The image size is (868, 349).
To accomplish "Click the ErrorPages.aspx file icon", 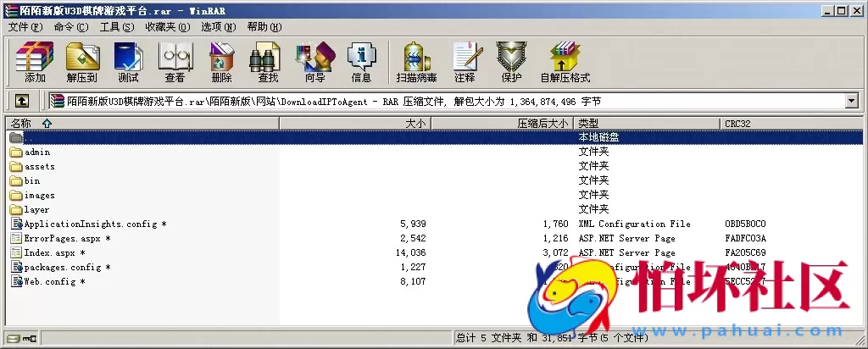I will (16, 238).
